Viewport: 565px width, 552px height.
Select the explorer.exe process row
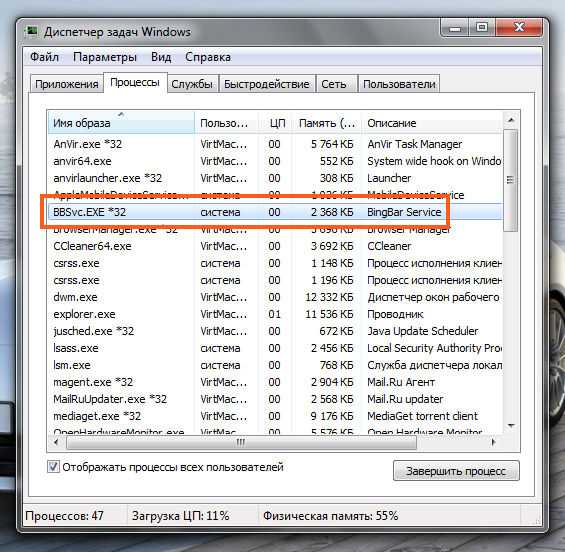[275, 314]
